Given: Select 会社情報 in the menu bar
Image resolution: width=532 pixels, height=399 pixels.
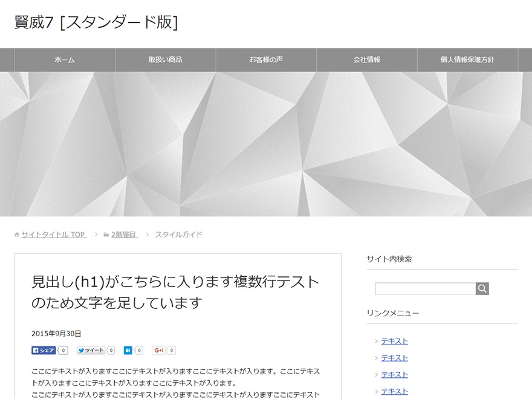Looking at the screenshot, I should coord(367,60).
